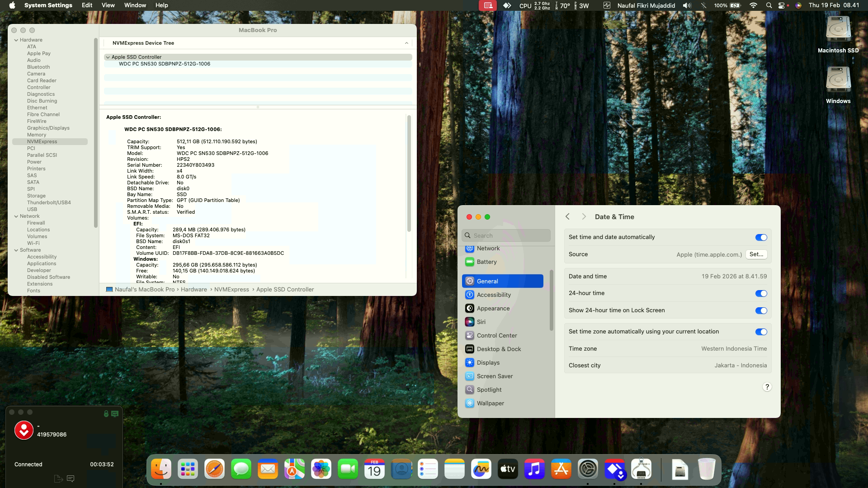Launch Safari from the Dock
Screen dimensions: 868x488
[x=214, y=469]
